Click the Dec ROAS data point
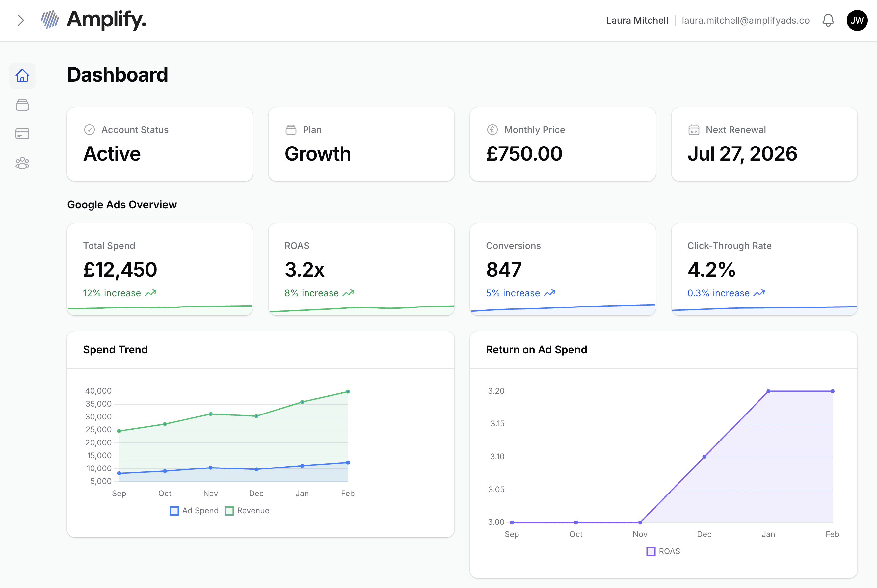 click(704, 457)
